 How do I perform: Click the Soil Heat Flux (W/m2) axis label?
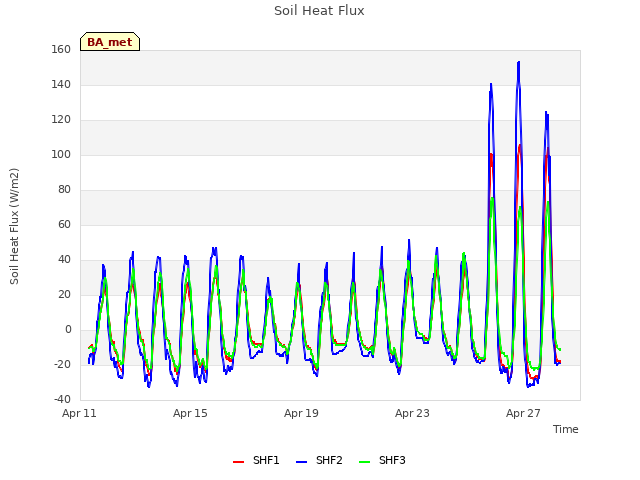pos(14,226)
